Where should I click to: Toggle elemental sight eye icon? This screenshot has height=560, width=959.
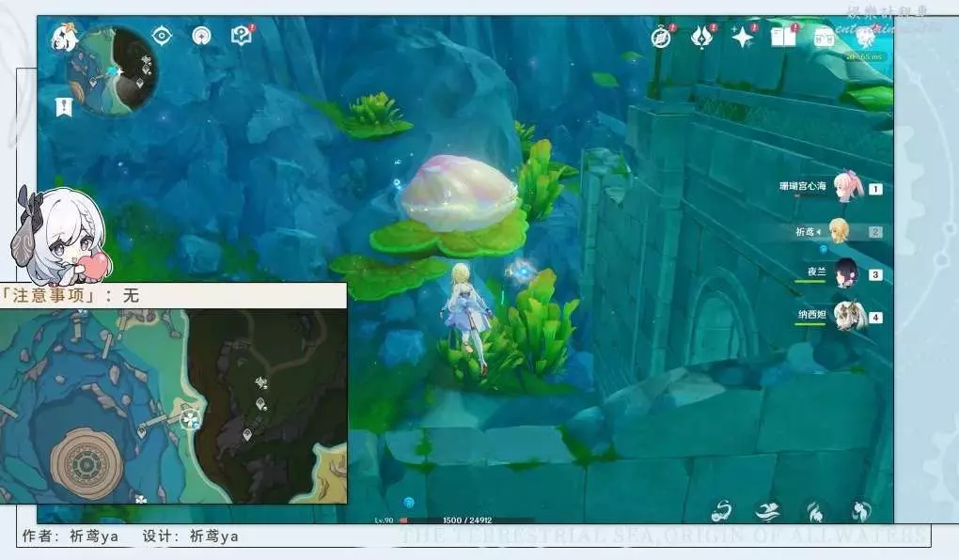(162, 37)
